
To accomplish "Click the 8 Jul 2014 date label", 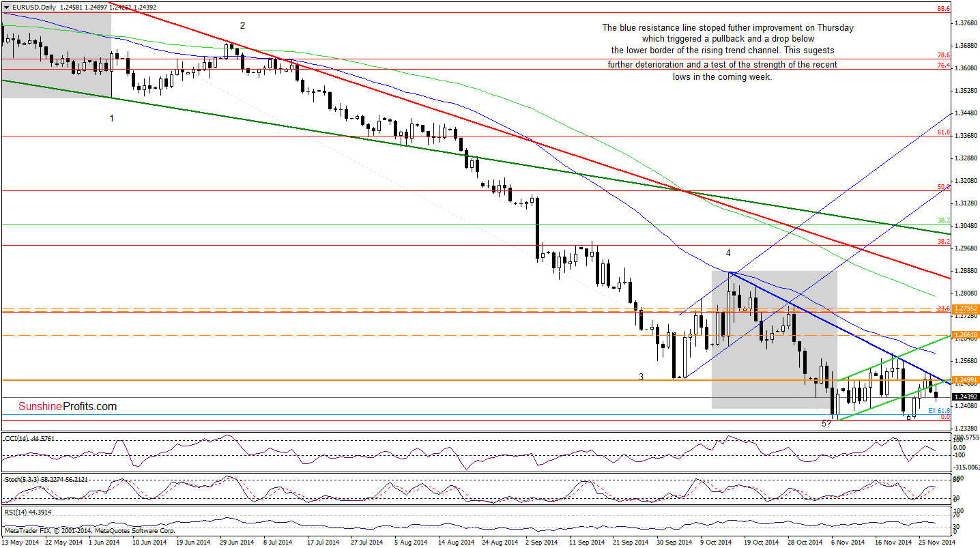I will pos(277,542).
